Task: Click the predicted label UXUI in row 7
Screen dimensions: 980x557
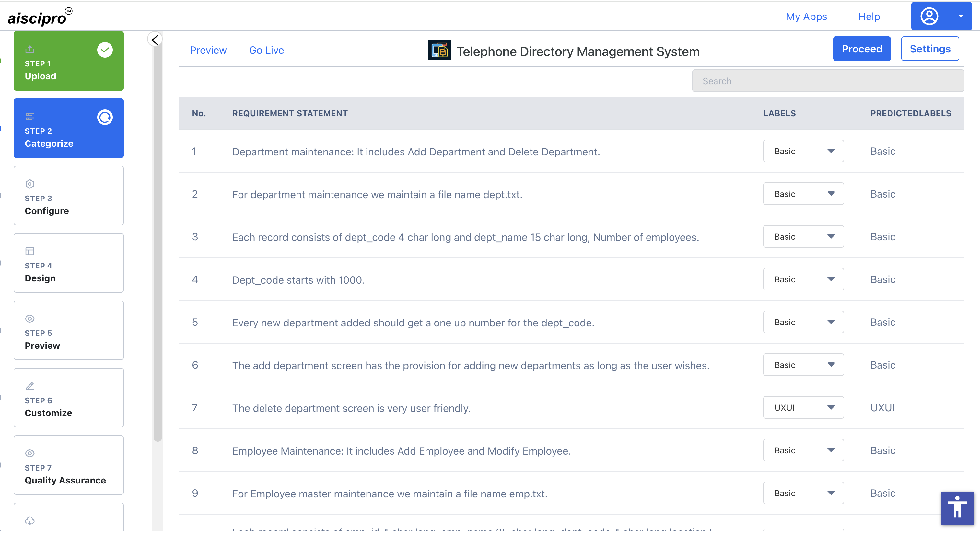Action: click(882, 408)
